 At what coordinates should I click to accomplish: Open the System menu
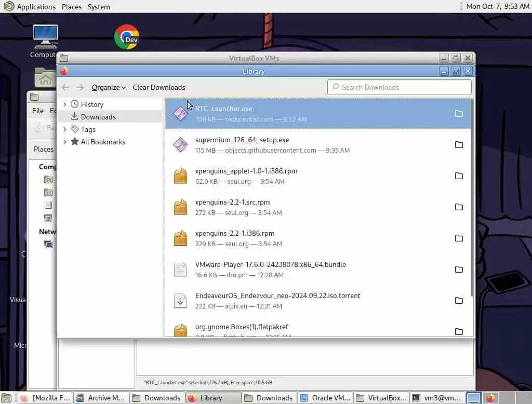[99, 7]
